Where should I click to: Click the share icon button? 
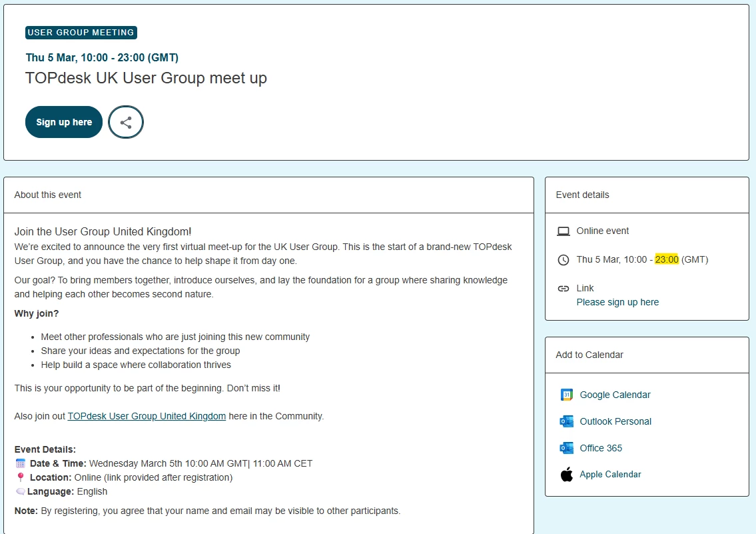(126, 122)
